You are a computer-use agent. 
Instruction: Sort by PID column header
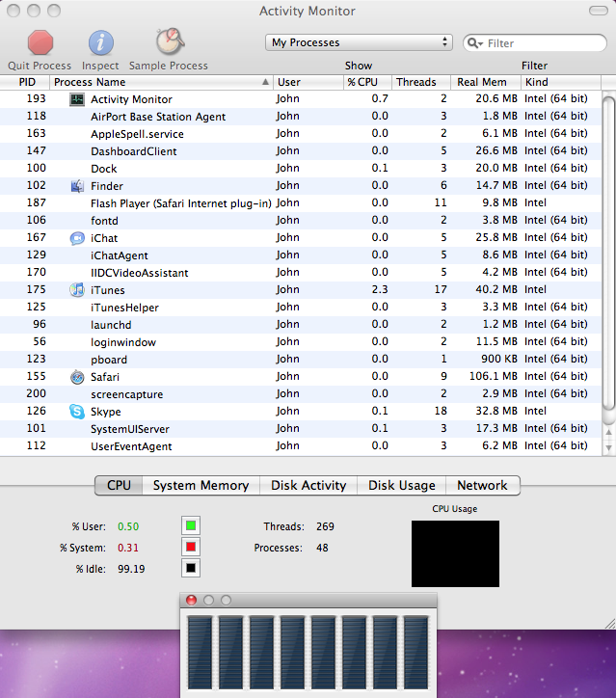coord(24,82)
